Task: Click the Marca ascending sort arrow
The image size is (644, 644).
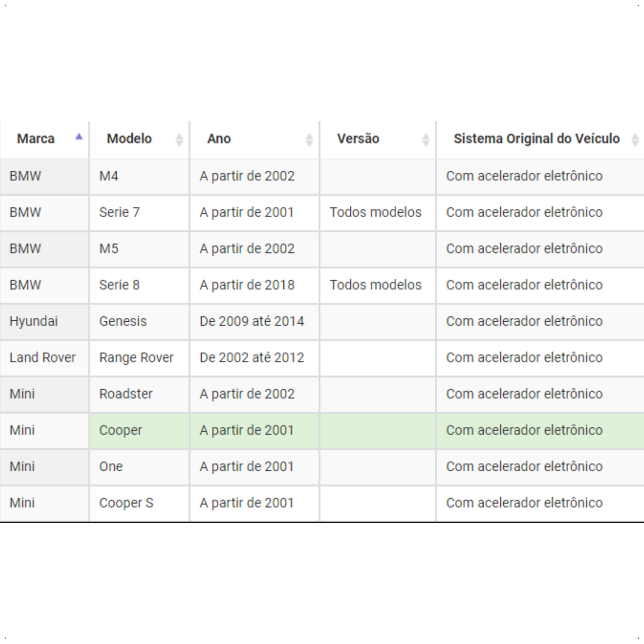Action: coord(79,136)
